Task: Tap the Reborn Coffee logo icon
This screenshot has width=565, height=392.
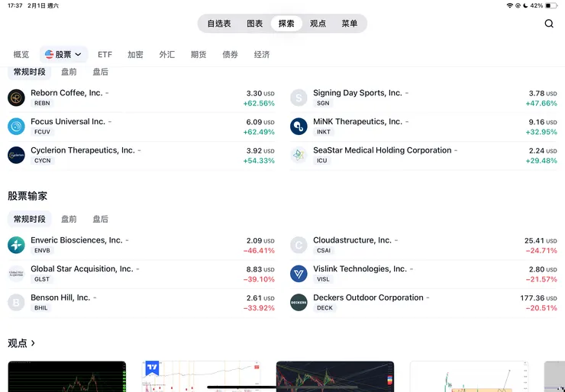Action: click(16, 98)
